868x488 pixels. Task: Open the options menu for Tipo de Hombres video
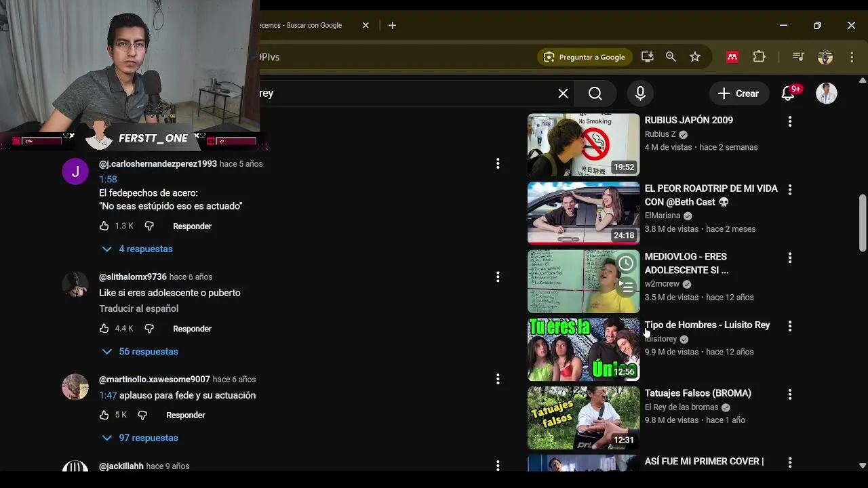[x=789, y=326]
